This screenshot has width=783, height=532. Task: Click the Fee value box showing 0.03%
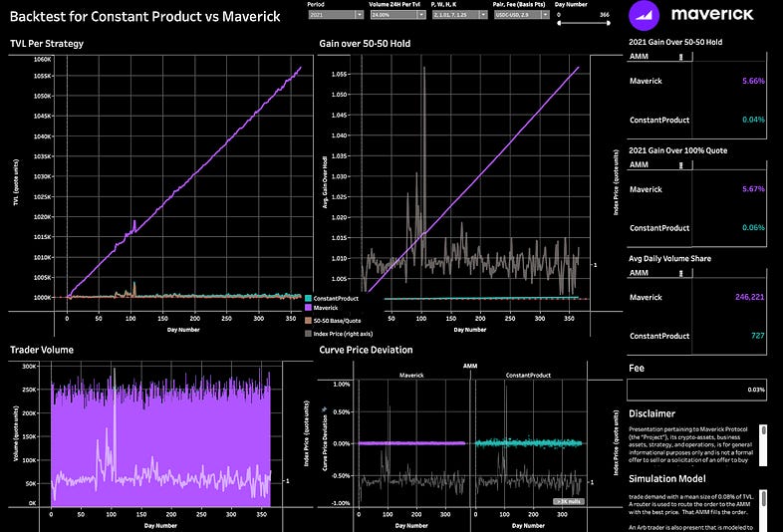point(696,390)
